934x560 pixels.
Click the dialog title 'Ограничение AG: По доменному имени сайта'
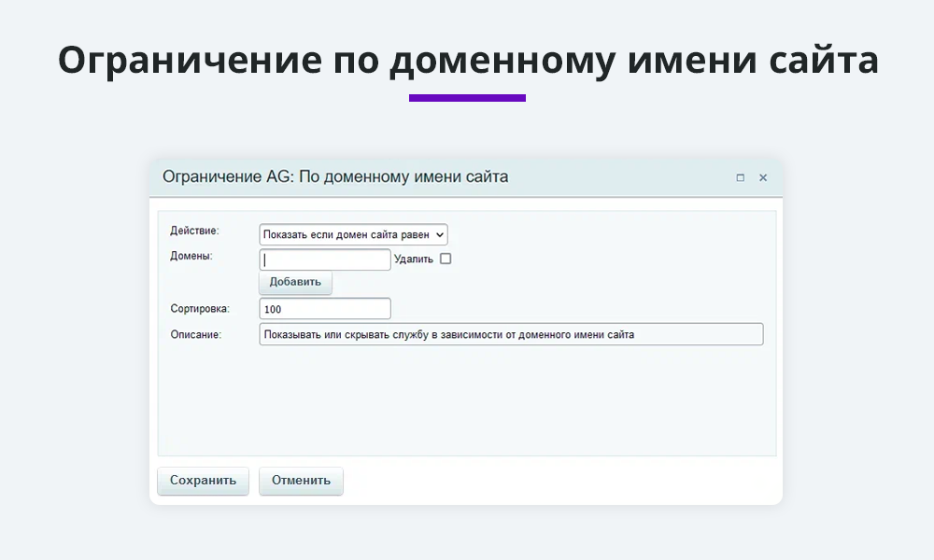[x=335, y=176]
